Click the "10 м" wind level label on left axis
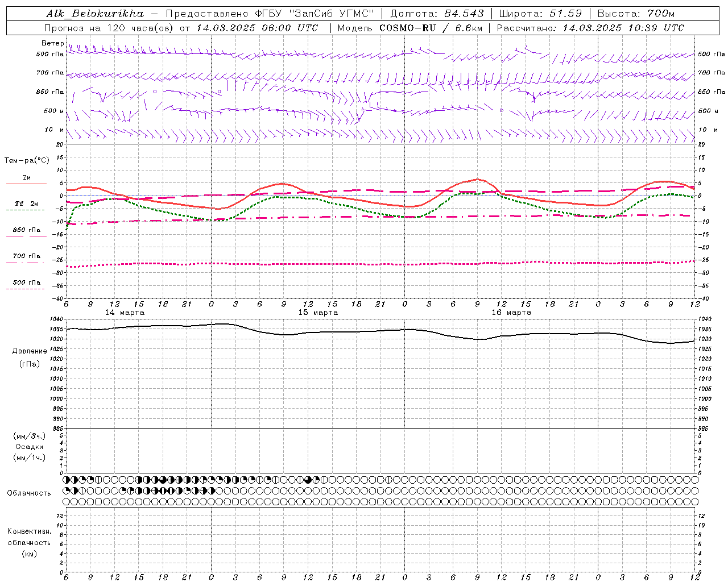The width and height of the screenshot is (728, 582). pos(53,130)
